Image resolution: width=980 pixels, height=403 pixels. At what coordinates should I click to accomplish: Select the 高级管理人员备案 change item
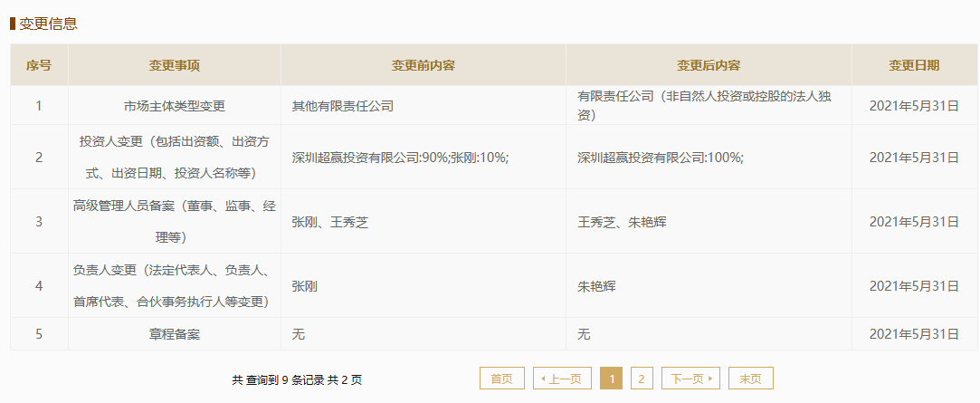[175, 222]
